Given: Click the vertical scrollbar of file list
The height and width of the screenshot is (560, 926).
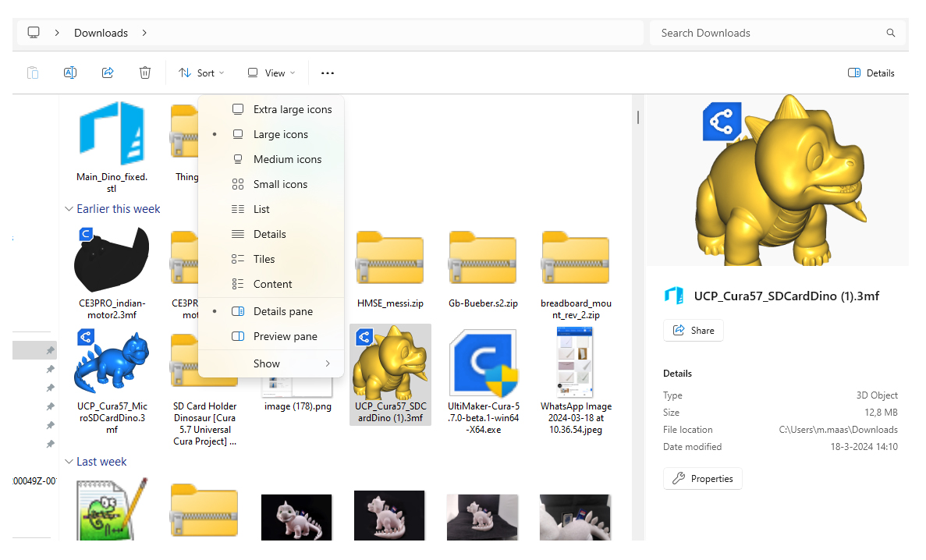Looking at the screenshot, I should tap(638, 117).
